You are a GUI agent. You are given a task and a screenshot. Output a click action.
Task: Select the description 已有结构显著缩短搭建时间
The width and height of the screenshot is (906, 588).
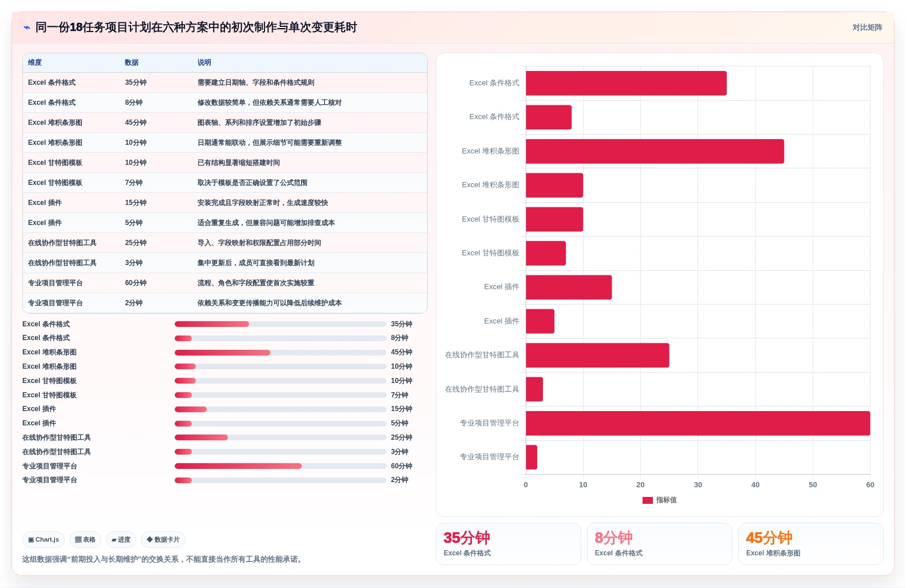coord(239,163)
